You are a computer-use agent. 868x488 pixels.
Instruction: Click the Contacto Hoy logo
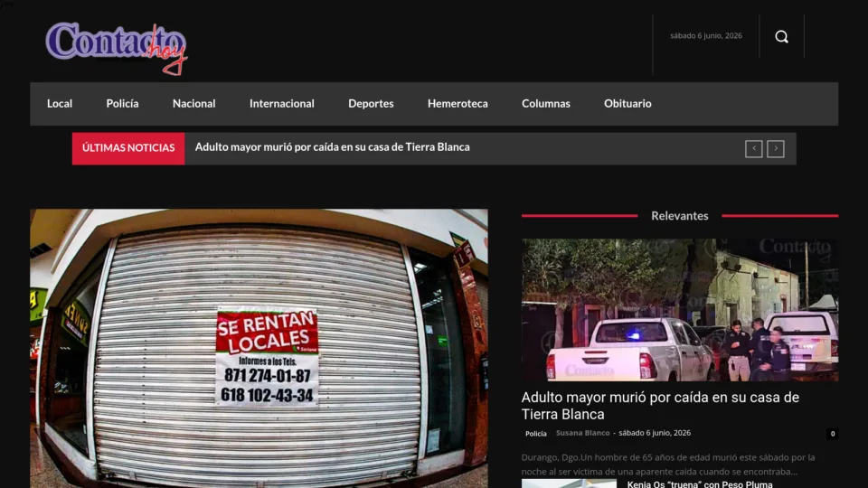pos(117,48)
